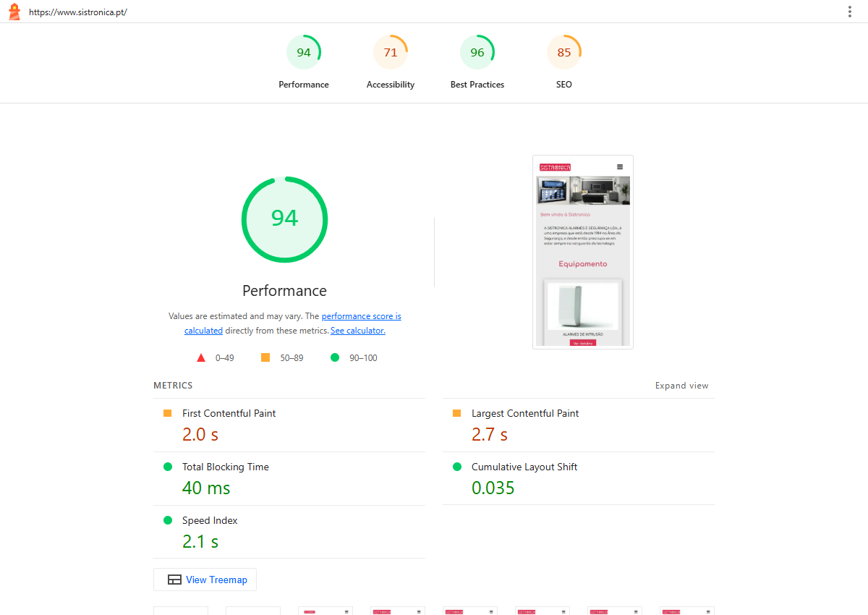Jump to the Performance score gauge in header

pyautogui.click(x=304, y=62)
